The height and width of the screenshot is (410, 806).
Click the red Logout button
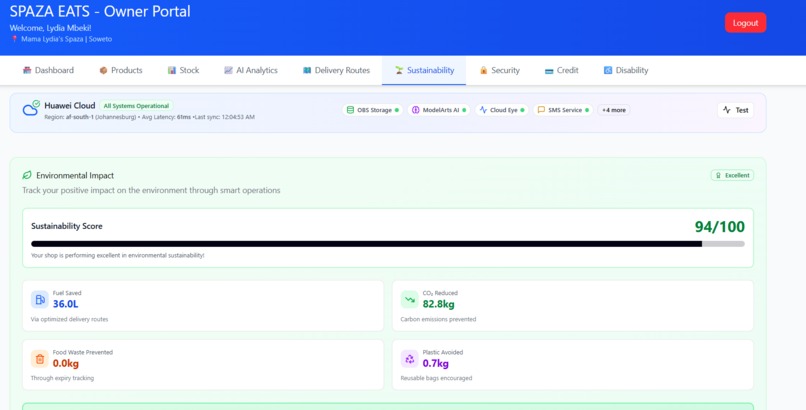point(745,23)
